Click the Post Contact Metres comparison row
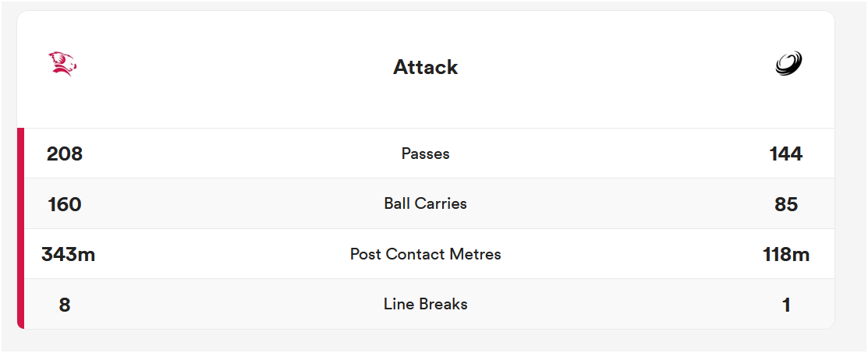The width and height of the screenshot is (868, 353). [429, 254]
